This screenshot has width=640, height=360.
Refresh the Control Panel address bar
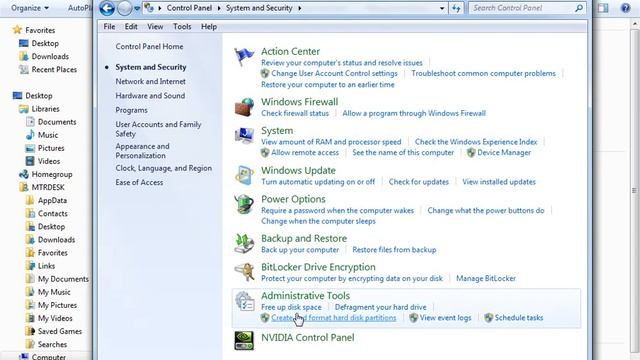coord(456,8)
